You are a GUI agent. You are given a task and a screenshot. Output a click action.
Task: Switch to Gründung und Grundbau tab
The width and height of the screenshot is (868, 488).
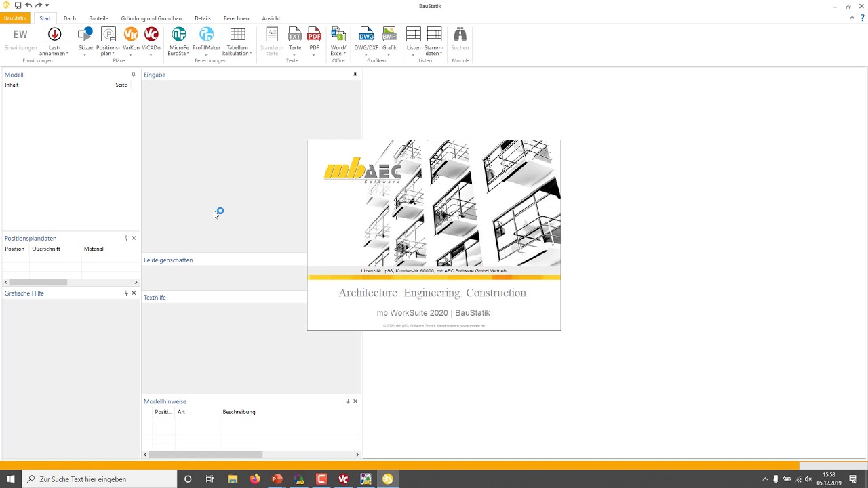click(x=151, y=18)
